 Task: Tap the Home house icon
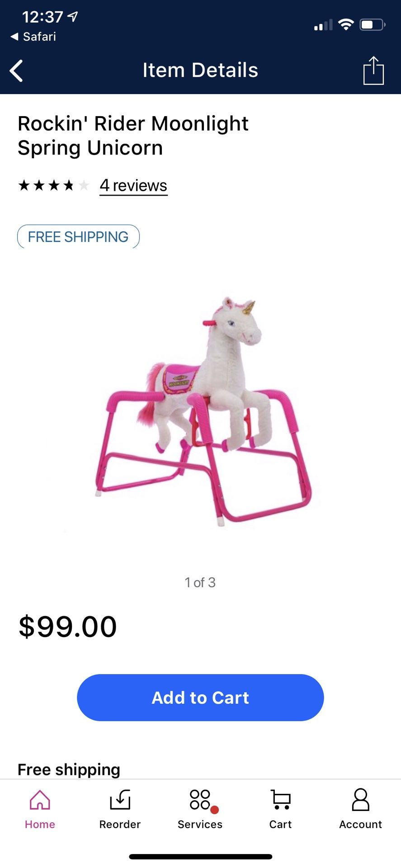[40, 800]
